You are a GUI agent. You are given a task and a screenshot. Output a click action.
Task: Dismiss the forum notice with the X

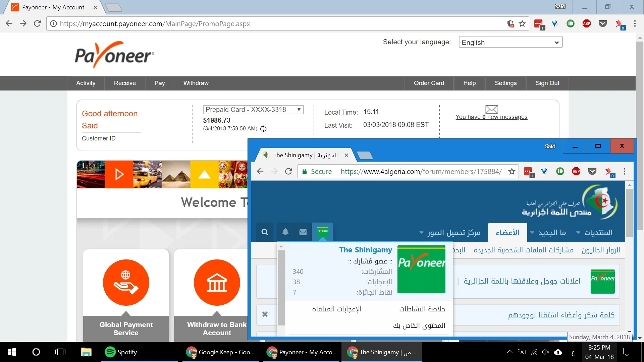click(x=265, y=314)
